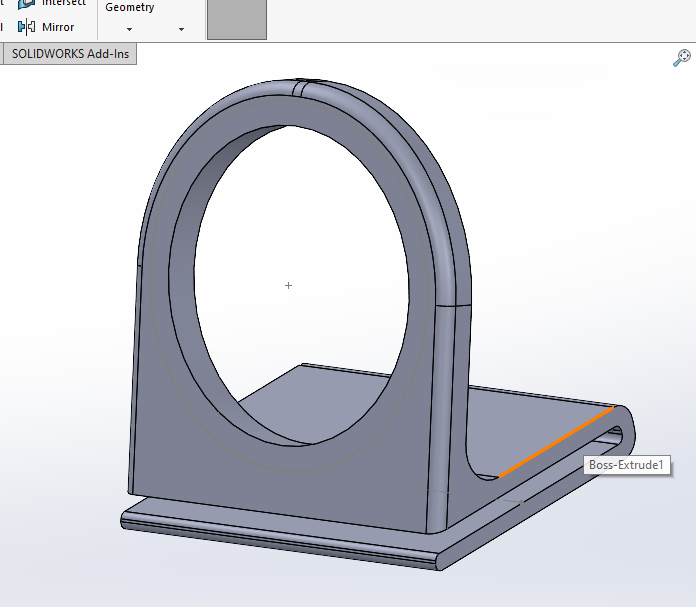Click the Intersect tool icon

[x=26, y=4]
